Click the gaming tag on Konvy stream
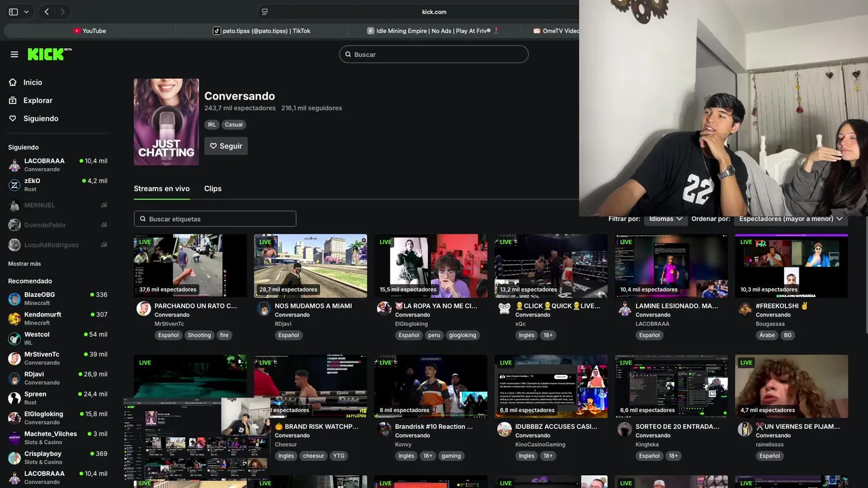 [x=451, y=456]
